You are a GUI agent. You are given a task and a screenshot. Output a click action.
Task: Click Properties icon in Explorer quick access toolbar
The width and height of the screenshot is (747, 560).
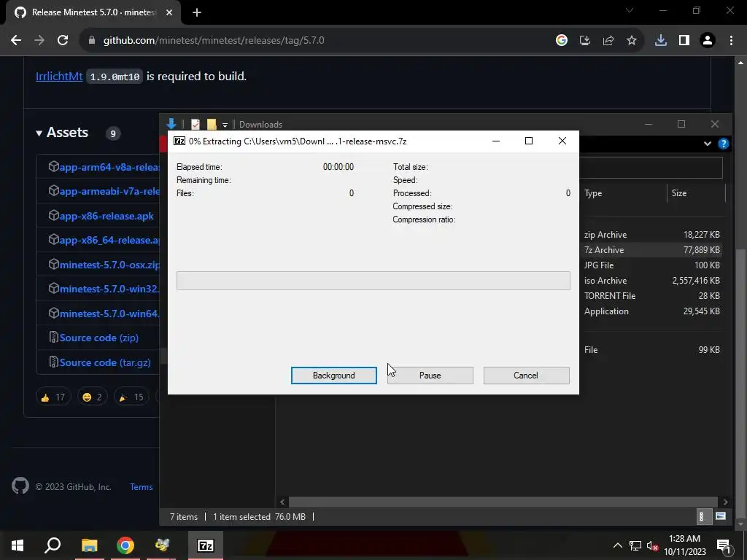pyautogui.click(x=196, y=124)
